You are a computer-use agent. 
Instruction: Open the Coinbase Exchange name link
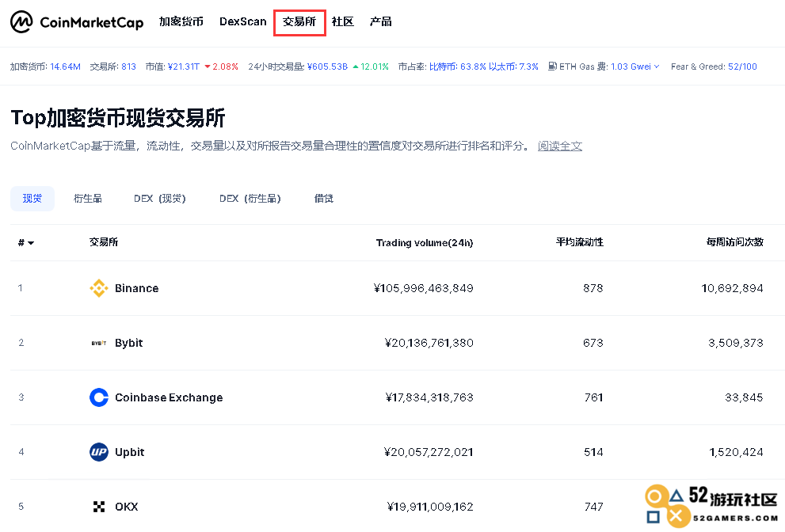pos(169,397)
